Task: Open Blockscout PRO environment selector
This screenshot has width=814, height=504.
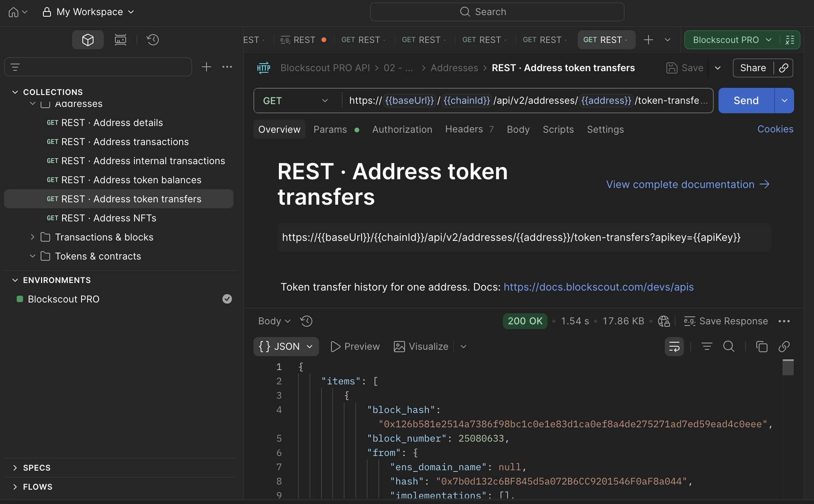Action: coord(732,40)
